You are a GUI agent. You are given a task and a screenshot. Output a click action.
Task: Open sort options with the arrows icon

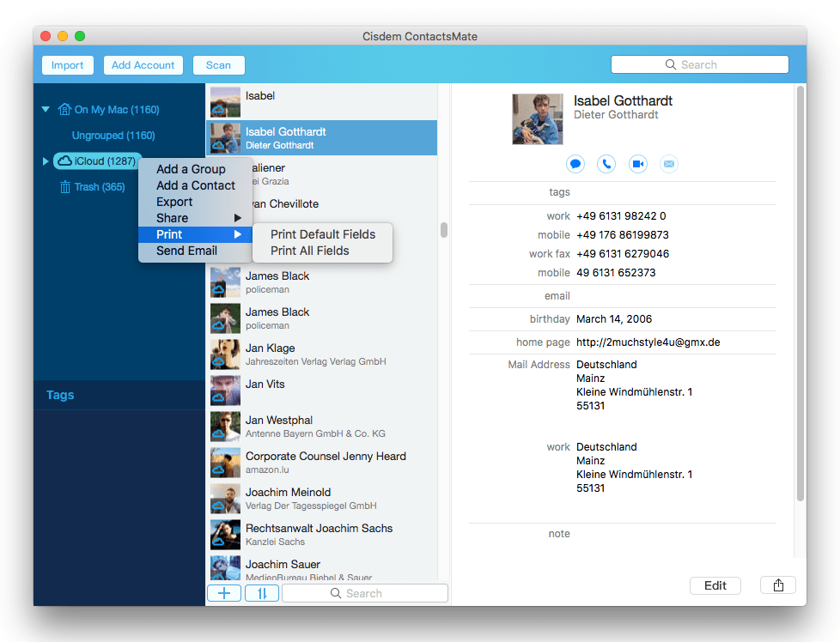point(261,592)
